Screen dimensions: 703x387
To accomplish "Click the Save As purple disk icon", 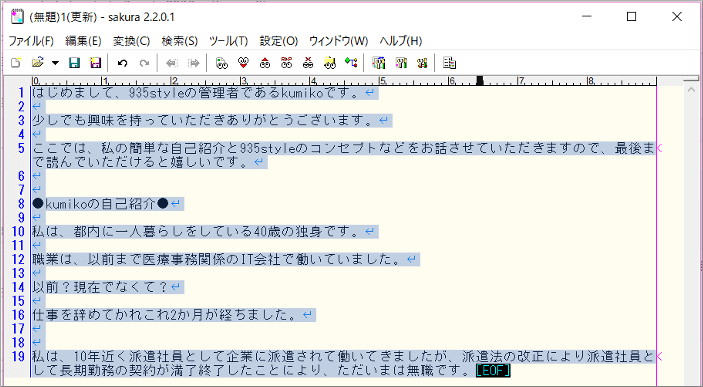I will pyautogui.click(x=95, y=63).
